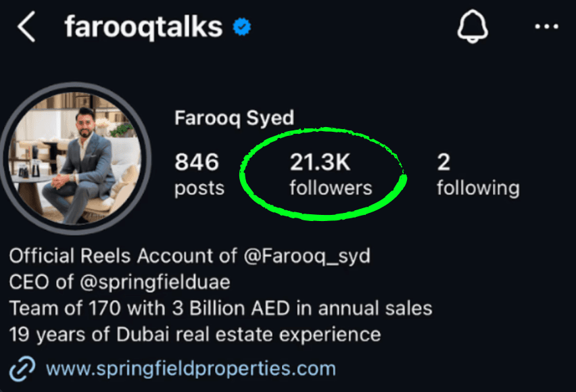
Task: Click the 3 Billion AED sales bio line
Action: point(220,308)
